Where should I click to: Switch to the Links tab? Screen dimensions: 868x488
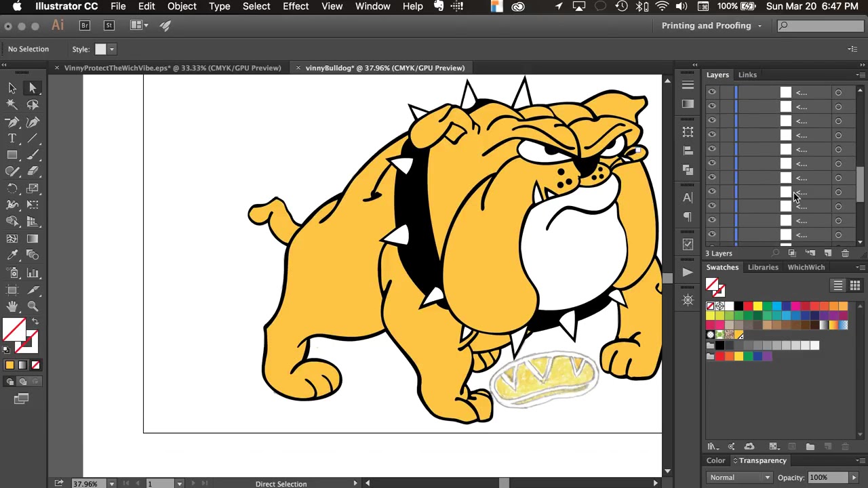pos(747,75)
